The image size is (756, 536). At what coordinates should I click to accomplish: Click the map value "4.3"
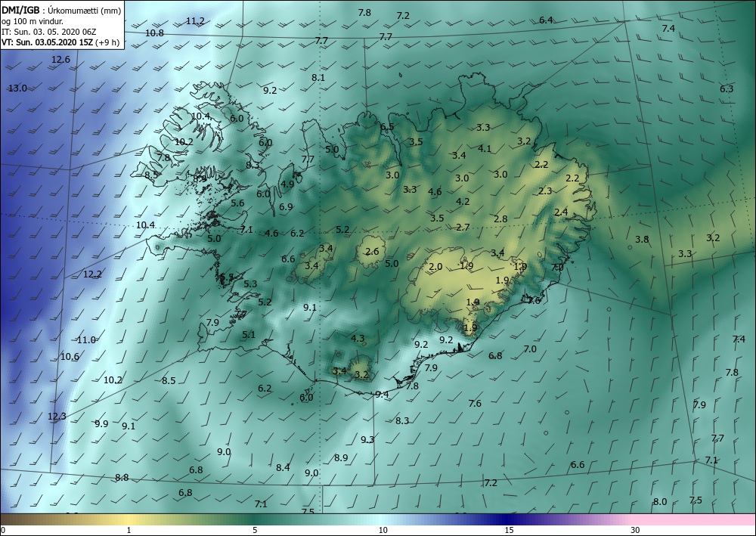click(x=358, y=339)
